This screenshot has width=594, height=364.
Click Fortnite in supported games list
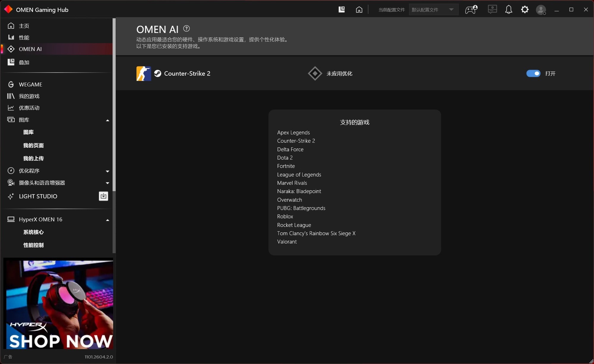[286, 166]
